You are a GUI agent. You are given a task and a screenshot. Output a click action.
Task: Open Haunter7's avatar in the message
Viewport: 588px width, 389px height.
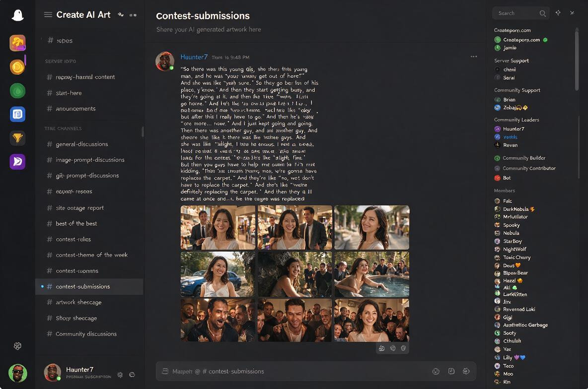[165, 61]
